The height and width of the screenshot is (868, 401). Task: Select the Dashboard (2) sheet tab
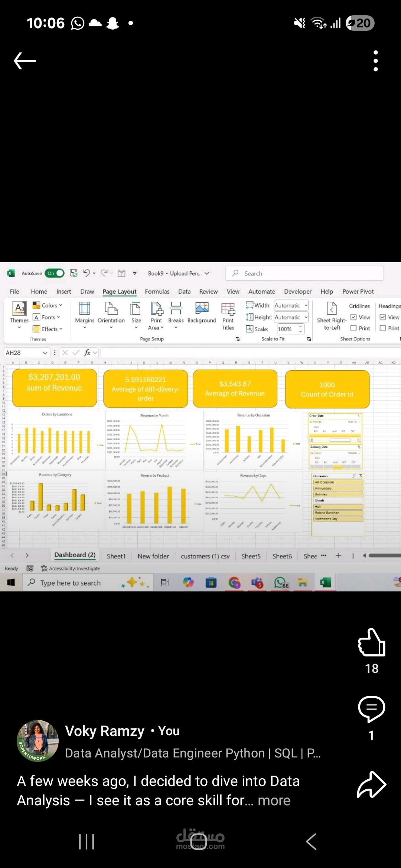(x=75, y=555)
